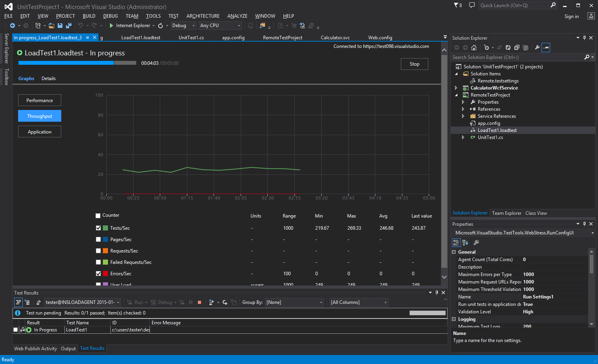Click the Property Pages wrench in Properties
The image size is (598, 364).
coord(476,243)
